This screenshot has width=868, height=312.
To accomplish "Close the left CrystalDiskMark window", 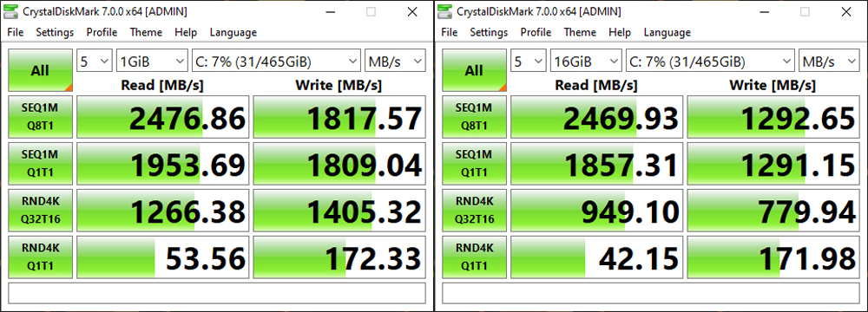I will [412, 11].
